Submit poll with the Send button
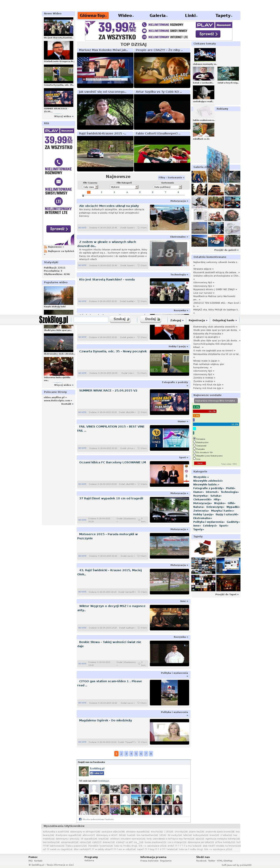Viewport: 280px width, 868px height. tap(200, 463)
